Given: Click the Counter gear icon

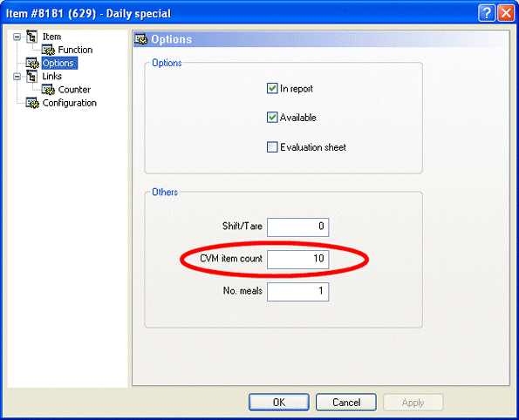Looking at the screenshot, I should (48, 90).
